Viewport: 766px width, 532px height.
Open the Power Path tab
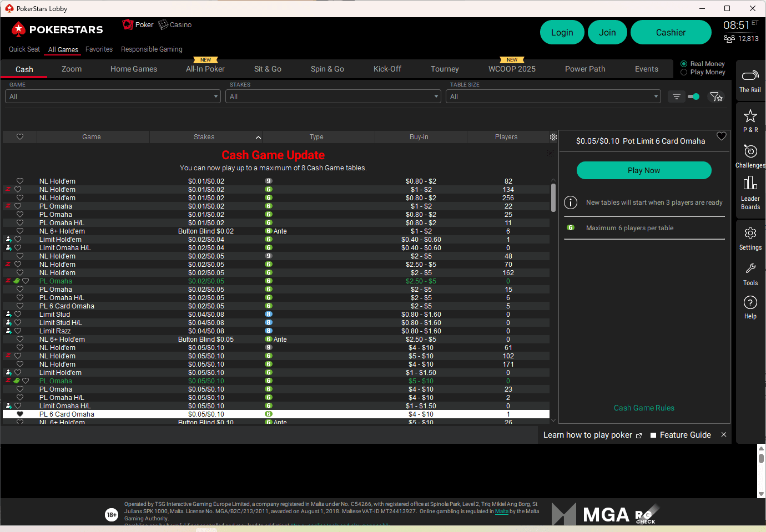click(585, 69)
